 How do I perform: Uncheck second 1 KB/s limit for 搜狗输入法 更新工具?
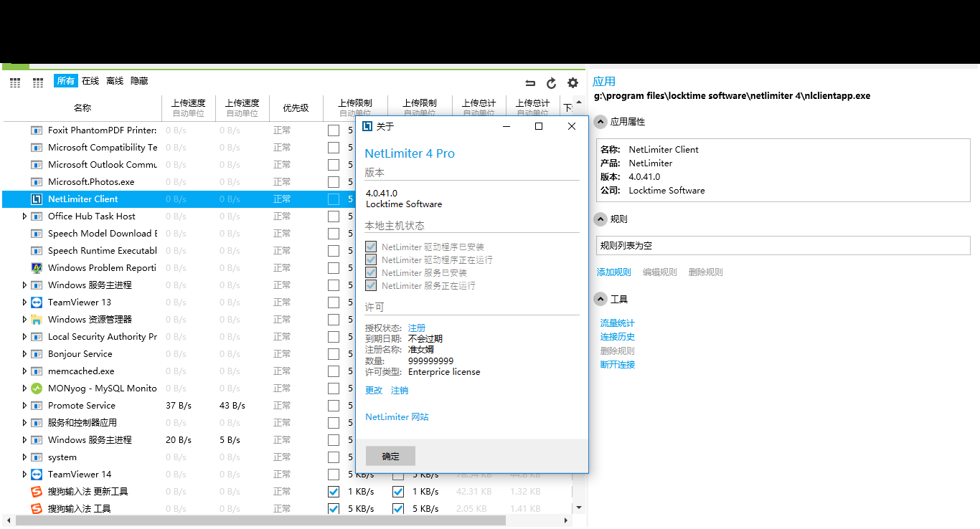[398, 492]
